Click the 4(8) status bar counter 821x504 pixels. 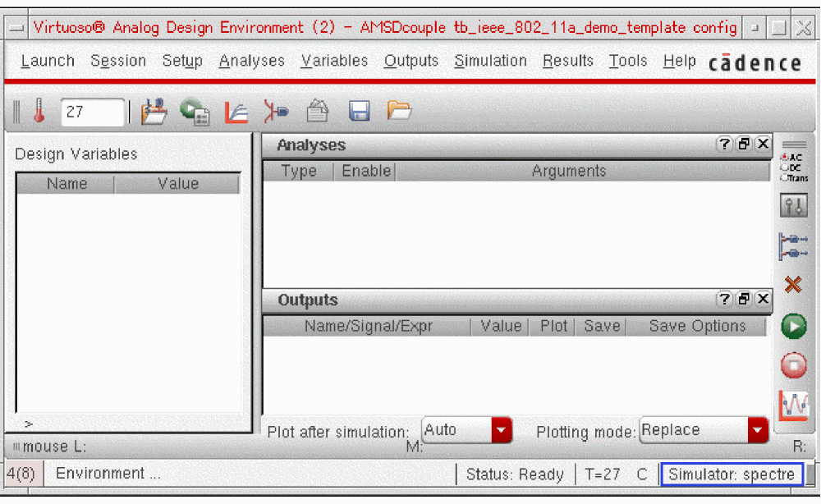21,474
